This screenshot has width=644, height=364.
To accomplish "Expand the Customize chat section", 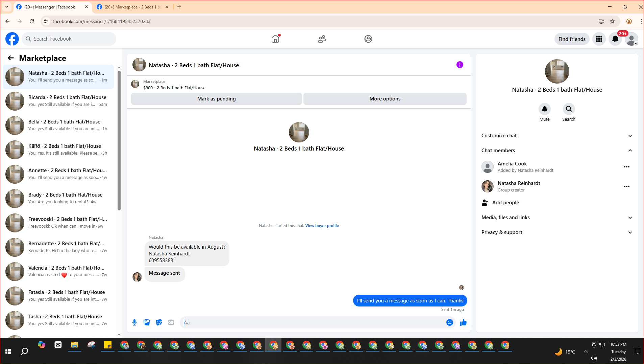I will [557, 136].
